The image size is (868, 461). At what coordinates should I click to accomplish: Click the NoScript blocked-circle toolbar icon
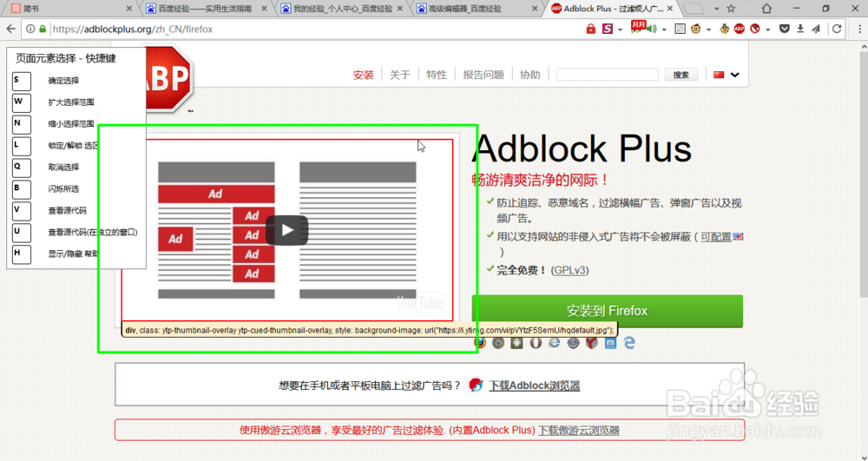coord(755,29)
